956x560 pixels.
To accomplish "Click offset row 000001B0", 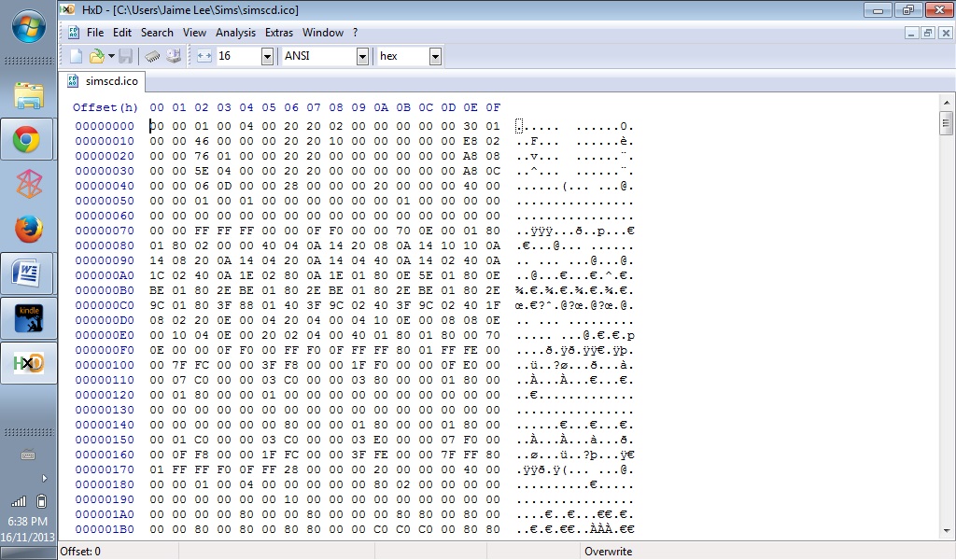I will [105, 529].
